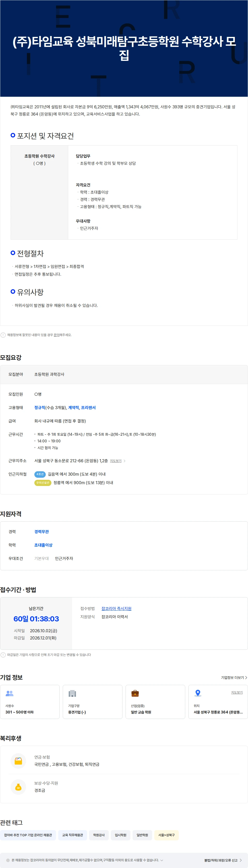248x868 pixels.
Task: Click the 60일 remaining time counter
Action: click(x=36, y=619)
